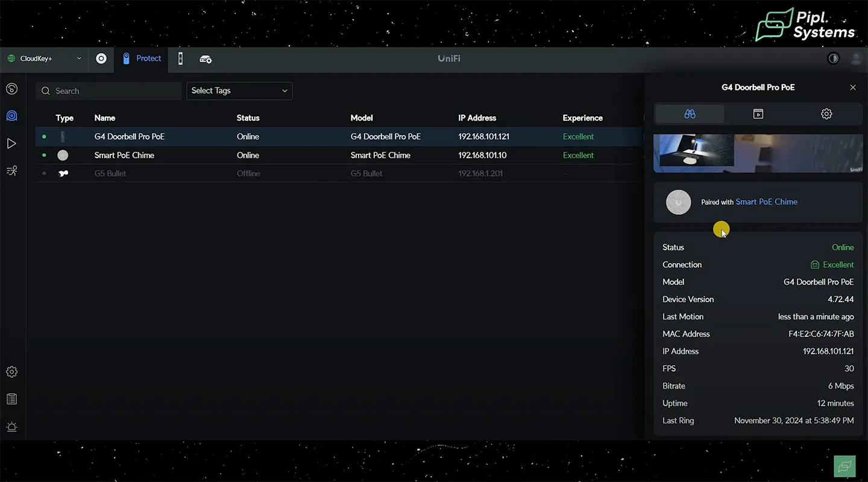Screen dimensions: 868x482
Task: Click the paired chime round icon
Action: tap(678, 202)
